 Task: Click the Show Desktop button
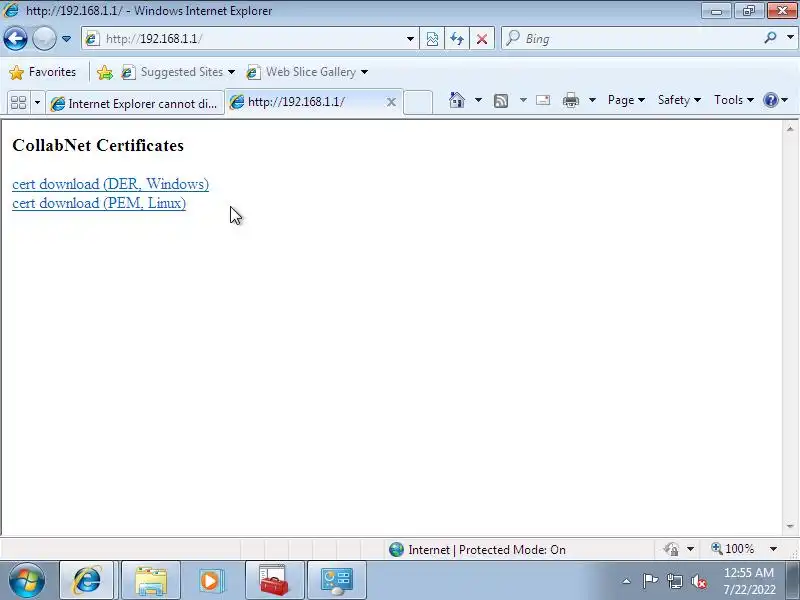click(793, 580)
